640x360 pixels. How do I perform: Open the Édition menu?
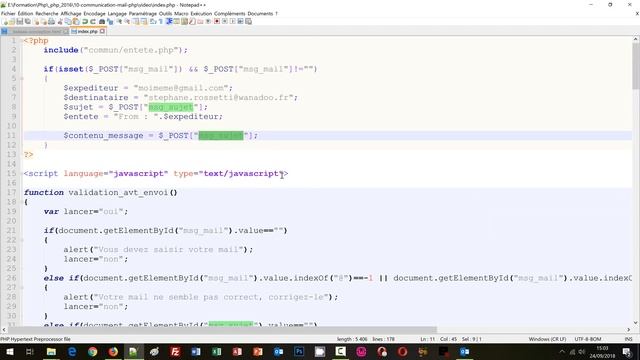click(25, 13)
